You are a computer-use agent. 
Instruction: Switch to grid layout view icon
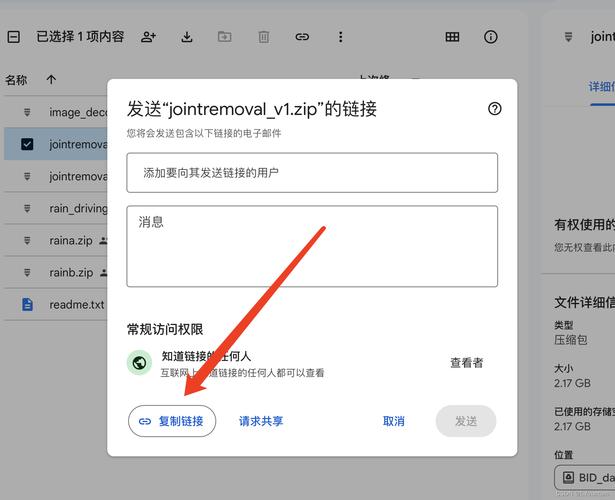pyautogui.click(x=452, y=37)
